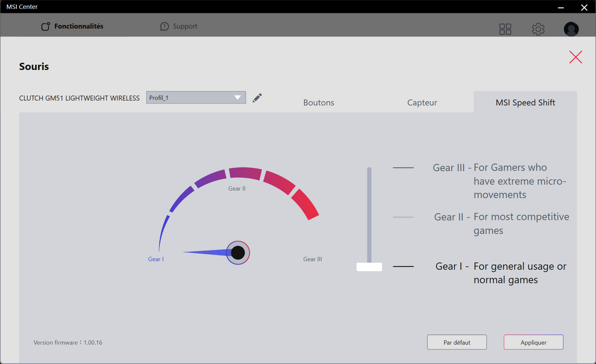
Task: Open the Fonctionnalités section
Action: click(x=73, y=26)
